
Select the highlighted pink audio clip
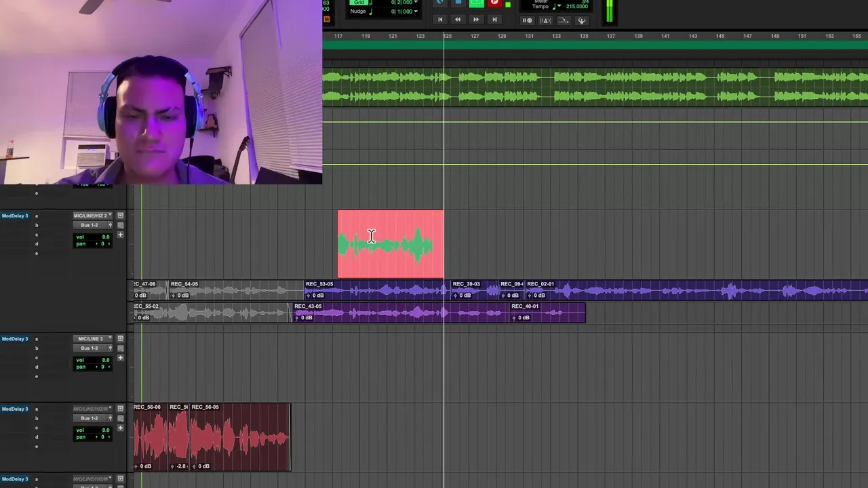(391, 244)
